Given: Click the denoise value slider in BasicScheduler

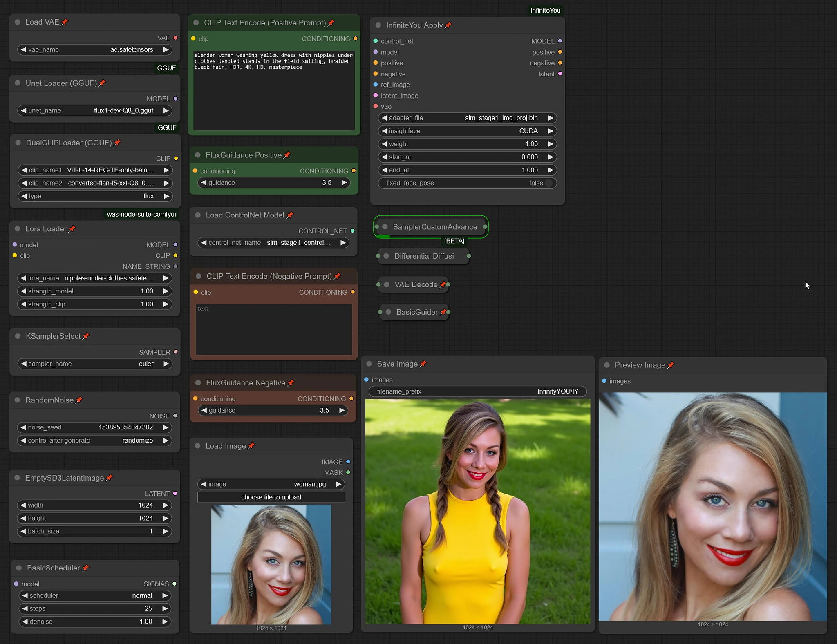Looking at the screenshot, I should [95, 622].
